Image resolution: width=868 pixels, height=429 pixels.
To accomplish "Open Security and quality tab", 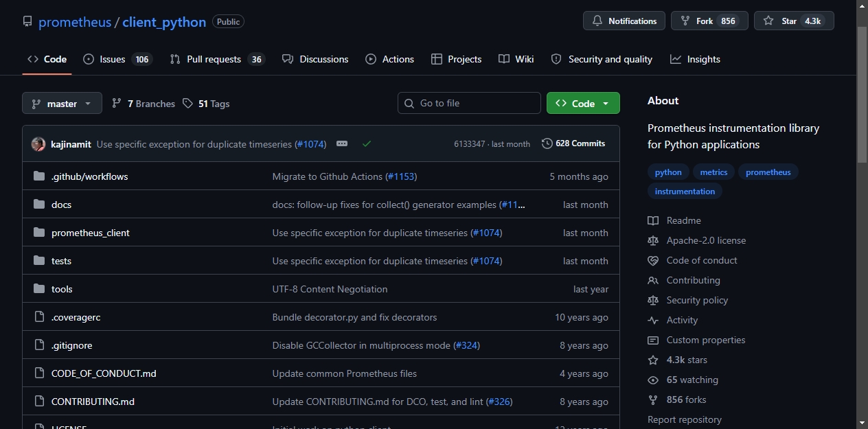I will pyautogui.click(x=602, y=59).
